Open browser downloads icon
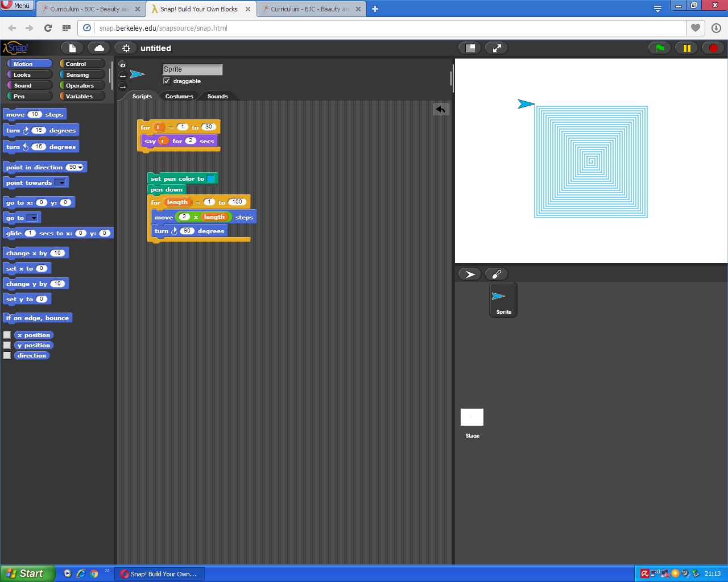 pyautogui.click(x=716, y=28)
